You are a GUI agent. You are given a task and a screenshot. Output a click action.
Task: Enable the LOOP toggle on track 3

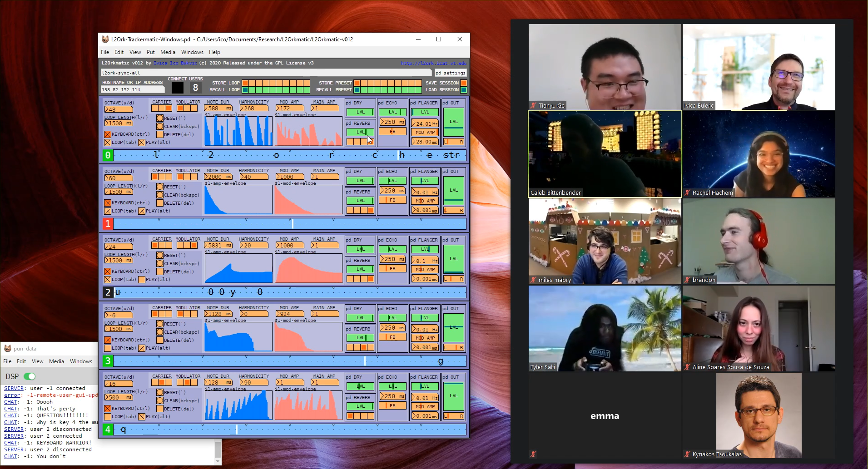pos(108,348)
